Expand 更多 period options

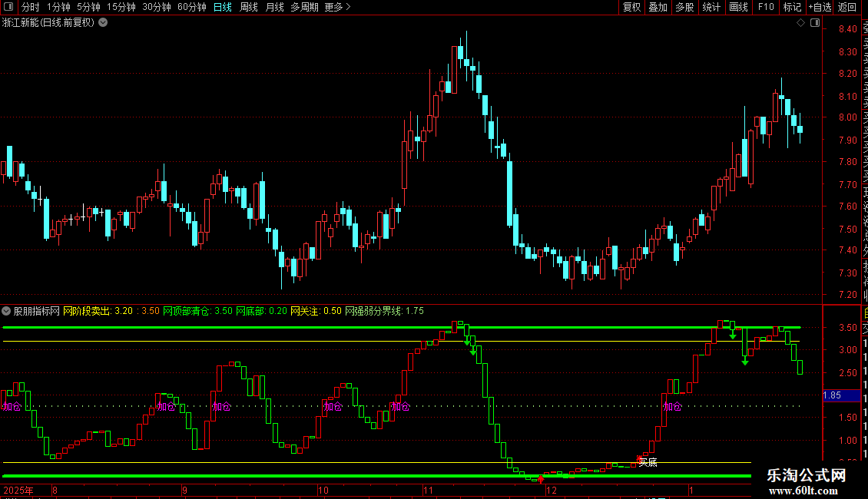(x=338, y=7)
